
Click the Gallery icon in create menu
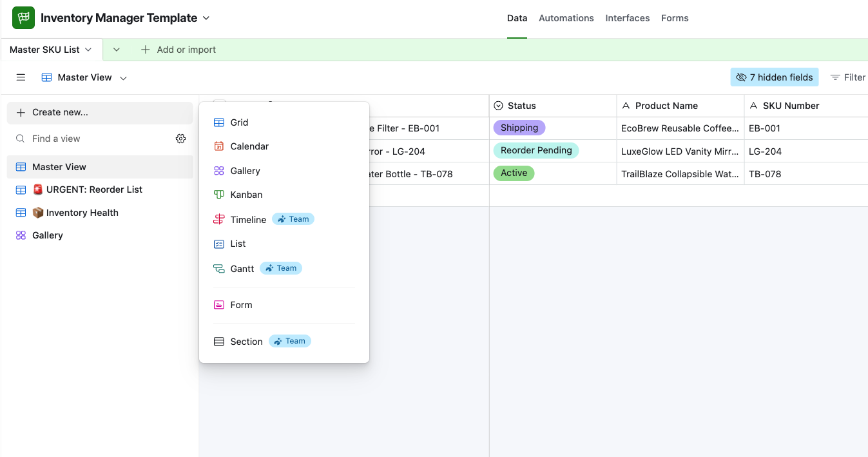219,171
